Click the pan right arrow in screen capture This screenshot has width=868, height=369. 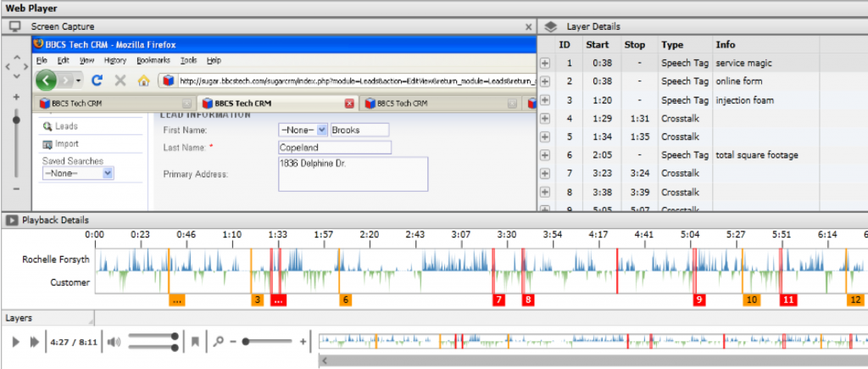[x=25, y=66]
